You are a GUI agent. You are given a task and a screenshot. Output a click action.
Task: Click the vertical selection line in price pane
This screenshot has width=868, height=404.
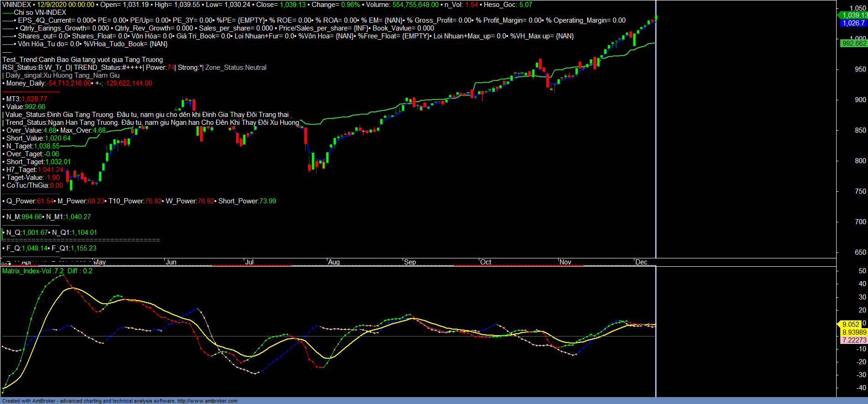point(656,139)
